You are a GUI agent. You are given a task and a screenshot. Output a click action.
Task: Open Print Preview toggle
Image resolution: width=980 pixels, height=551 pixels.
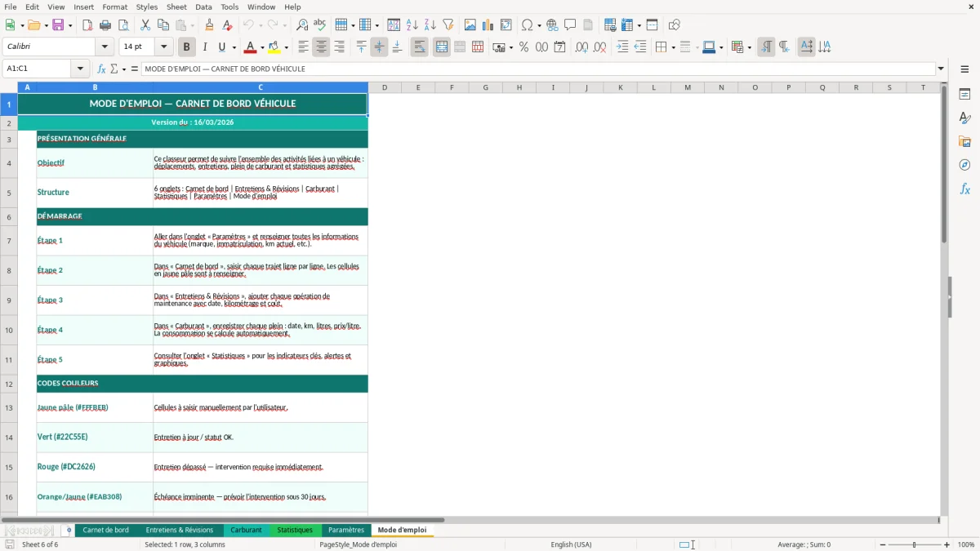click(x=122, y=25)
